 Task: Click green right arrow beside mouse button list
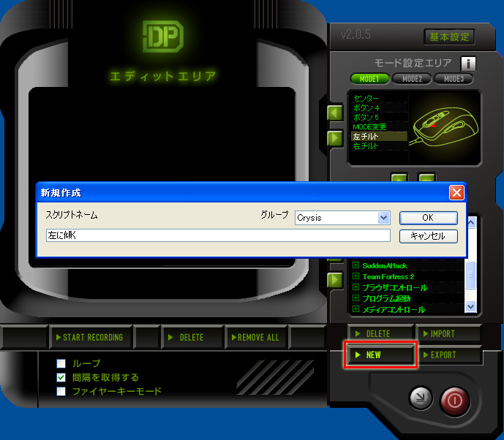coord(335,137)
